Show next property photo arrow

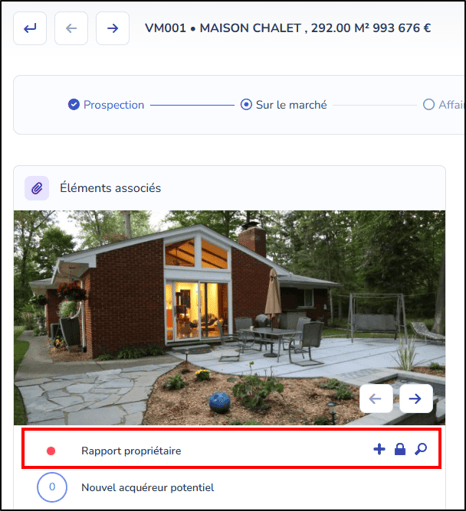point(416,399)
